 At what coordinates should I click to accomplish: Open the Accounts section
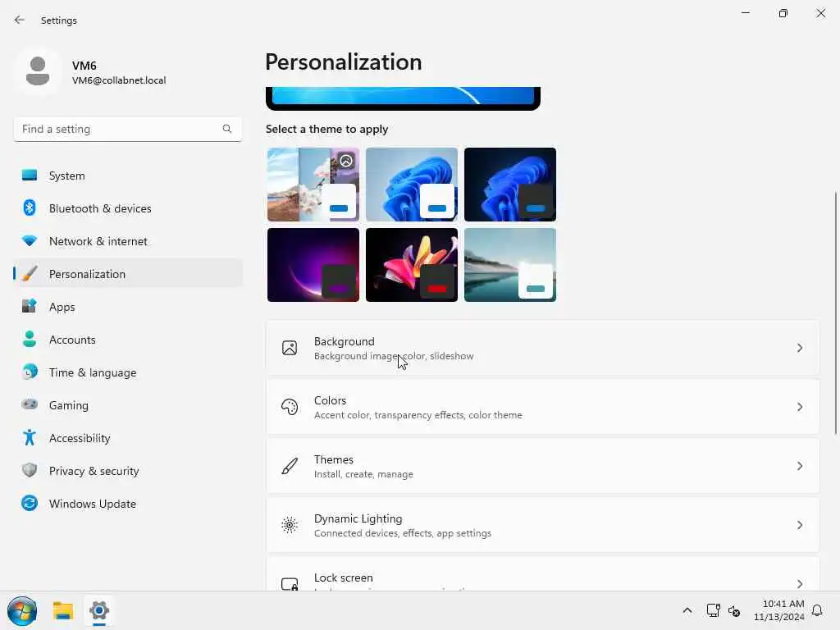pyautogui.click(x=128, y=340)
